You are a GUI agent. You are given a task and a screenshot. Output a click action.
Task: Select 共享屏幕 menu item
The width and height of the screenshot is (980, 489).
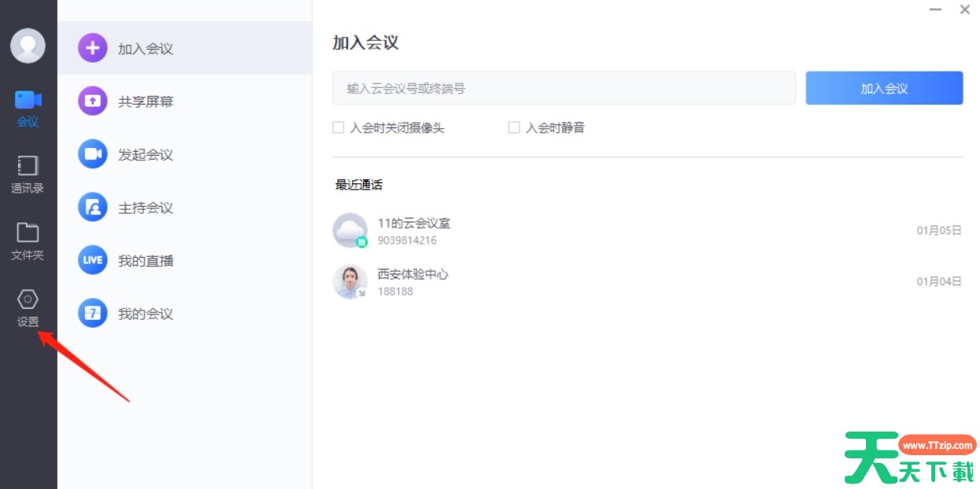(x=185, y=101)
